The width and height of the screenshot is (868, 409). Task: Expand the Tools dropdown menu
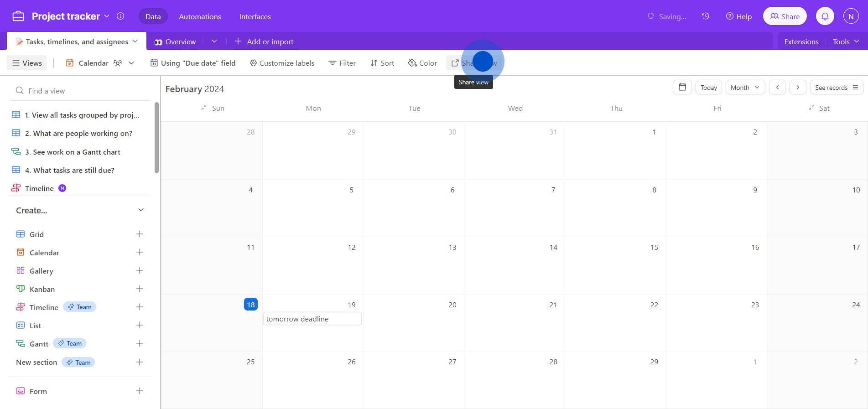click(846, 41)
